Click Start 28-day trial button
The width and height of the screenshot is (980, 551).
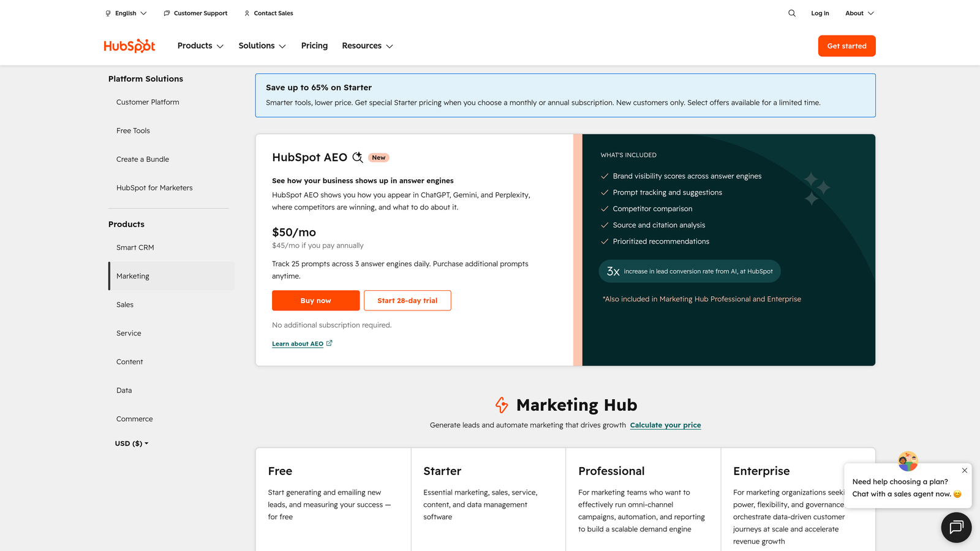[x=407, y=301]
